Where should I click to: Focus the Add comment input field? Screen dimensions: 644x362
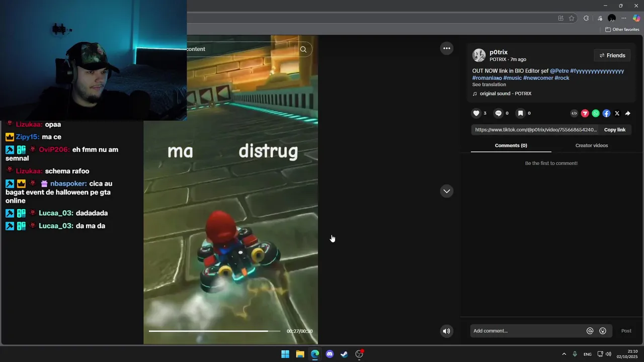click(527, 331)
